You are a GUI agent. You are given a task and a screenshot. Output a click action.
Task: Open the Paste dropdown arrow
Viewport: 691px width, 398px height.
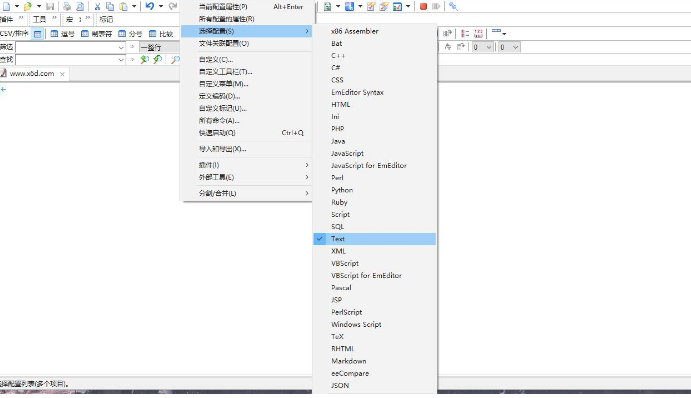[x=134, y=6]
